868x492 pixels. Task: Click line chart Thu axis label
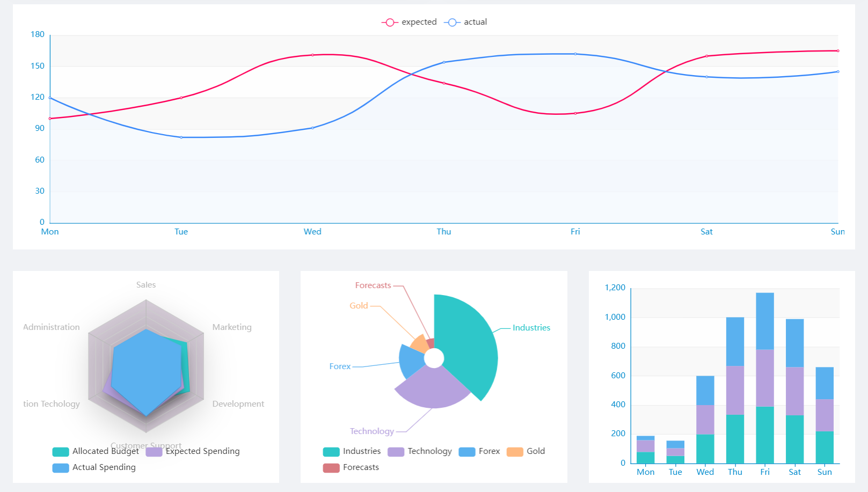[x=444, y=232]
